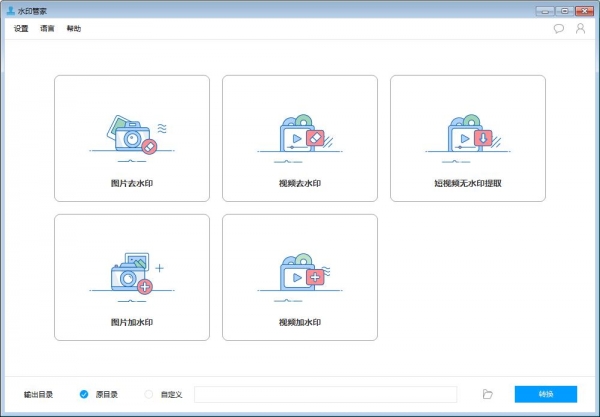Click the output directory path field

tap(326, 394)
